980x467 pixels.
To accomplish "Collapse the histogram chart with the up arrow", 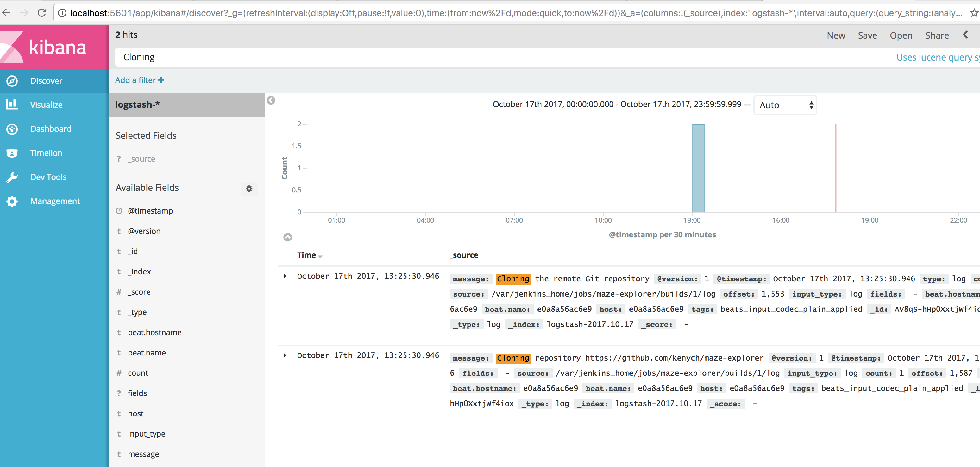I will point(288,237).
